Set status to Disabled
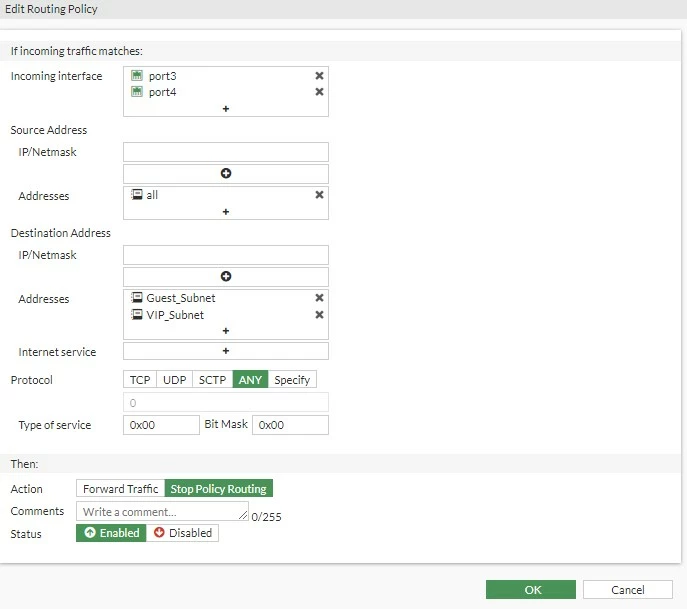687x609 pixels. 182,533
